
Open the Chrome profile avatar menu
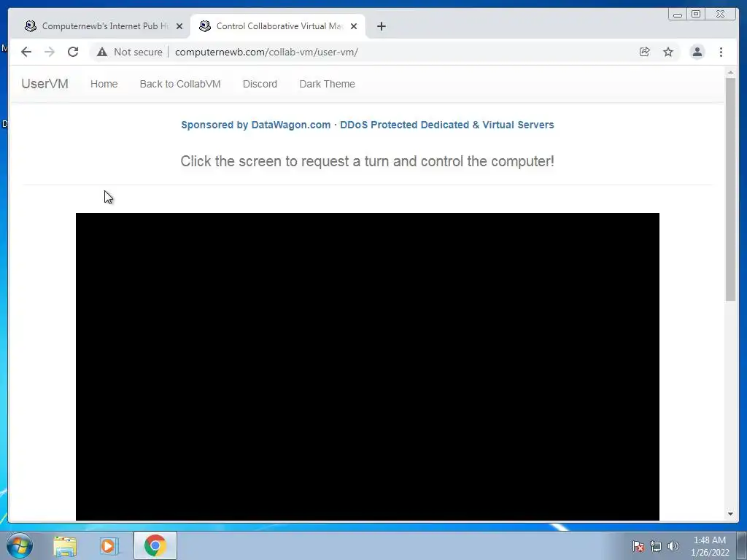pyautogui.click(x=697, y=52)
